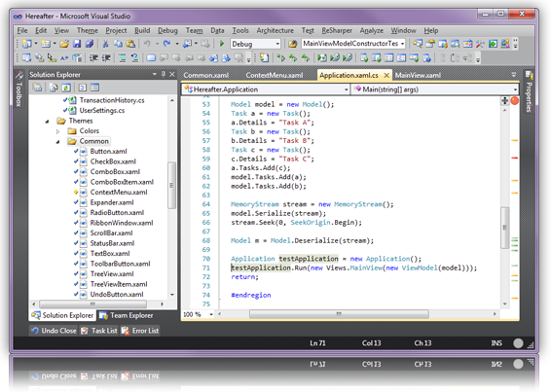551x392 pixels.
Task: Open the Properties side panel tab
Action: [x=529, y=91]
